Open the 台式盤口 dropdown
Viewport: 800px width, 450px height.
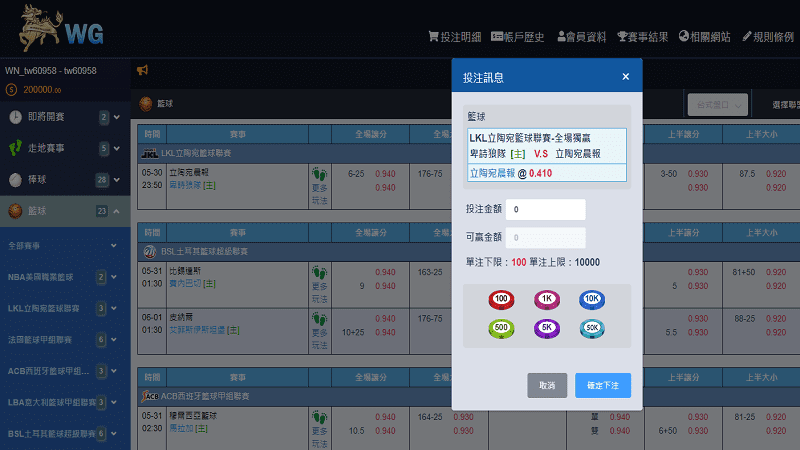coord(717,105)
